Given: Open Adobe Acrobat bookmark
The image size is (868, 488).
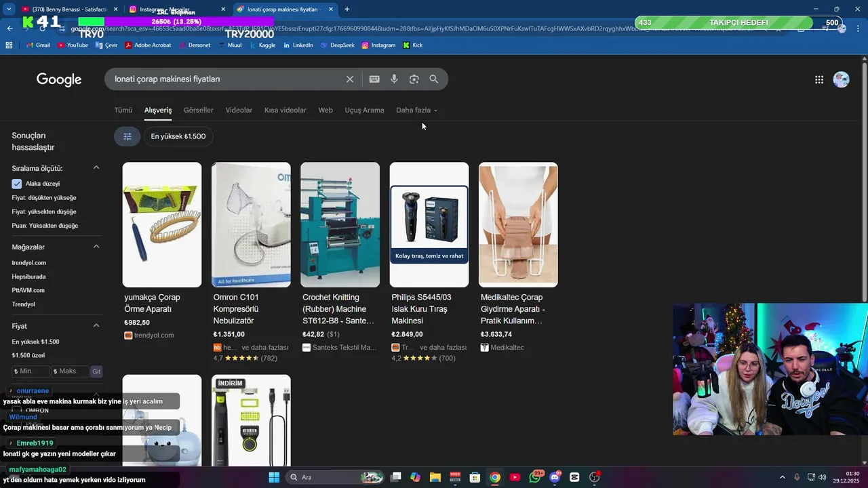Looking at the screenshot, I should click(148, 45).
